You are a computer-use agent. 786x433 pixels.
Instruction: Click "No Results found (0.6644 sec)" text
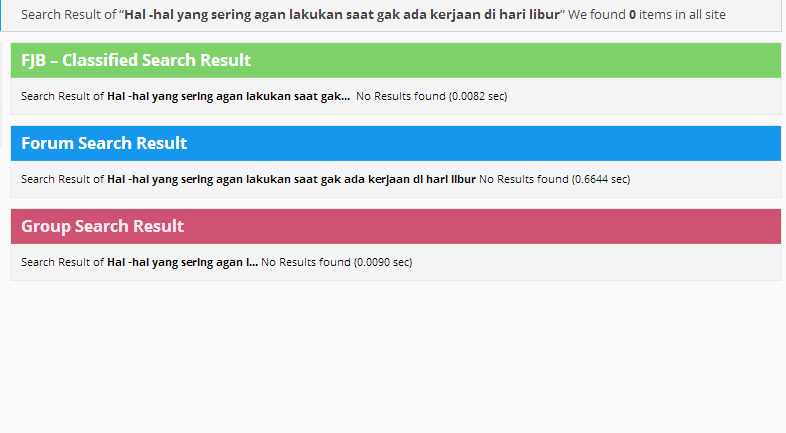(x=555, y=179)
